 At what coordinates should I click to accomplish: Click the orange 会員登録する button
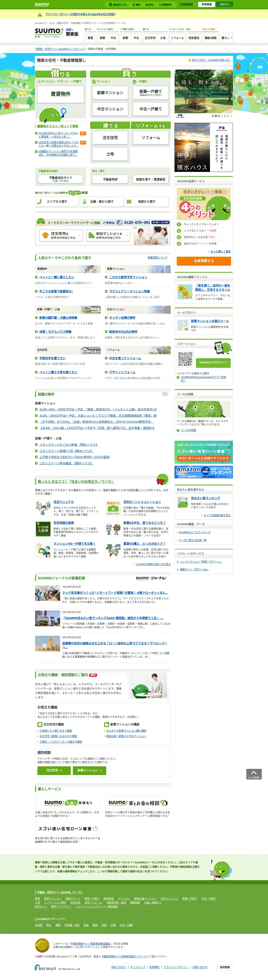[204, 261]
